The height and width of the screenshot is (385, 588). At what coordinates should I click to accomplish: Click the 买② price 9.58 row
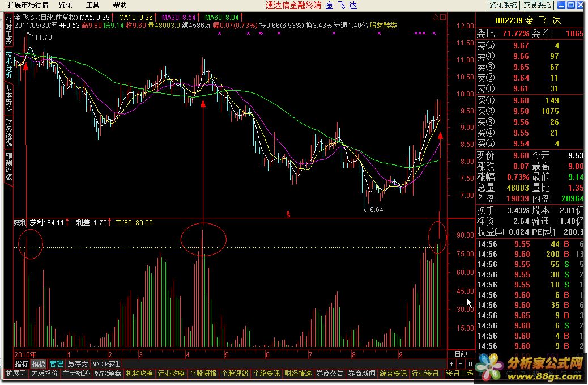530,112
